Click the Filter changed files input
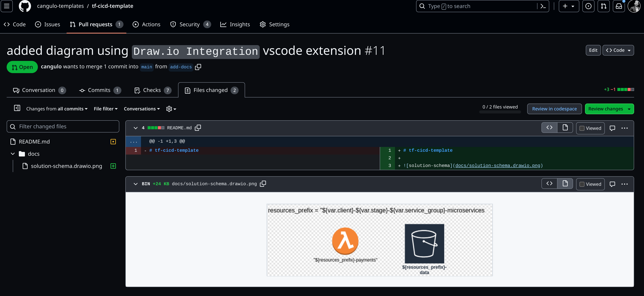 click(63, 126)
